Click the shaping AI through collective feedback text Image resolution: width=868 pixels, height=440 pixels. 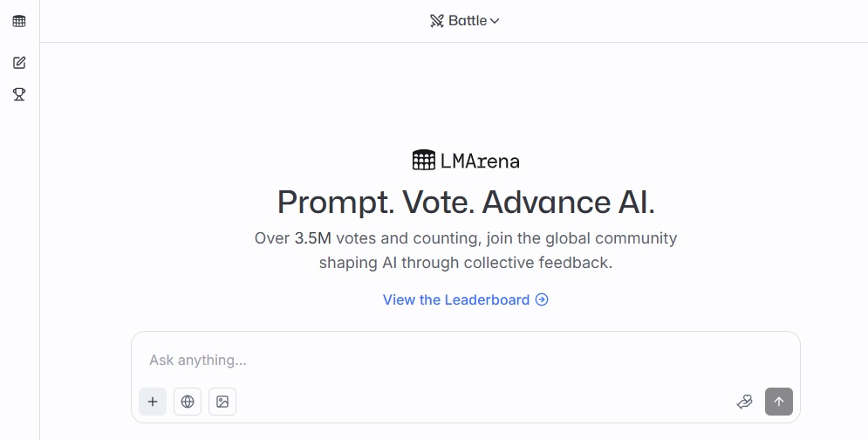tap(466, 263)
